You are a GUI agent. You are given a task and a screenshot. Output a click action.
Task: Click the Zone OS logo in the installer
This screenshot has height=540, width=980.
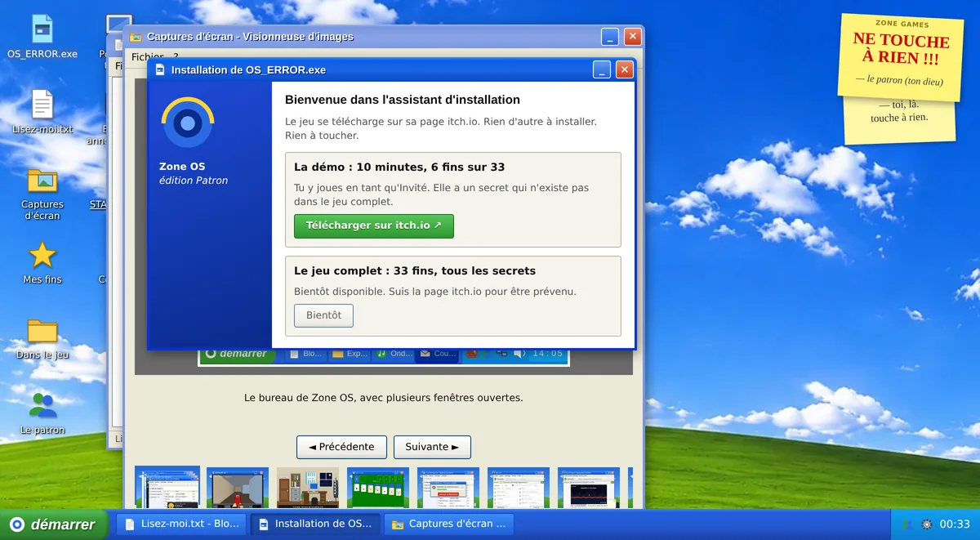tap(188, 123)
